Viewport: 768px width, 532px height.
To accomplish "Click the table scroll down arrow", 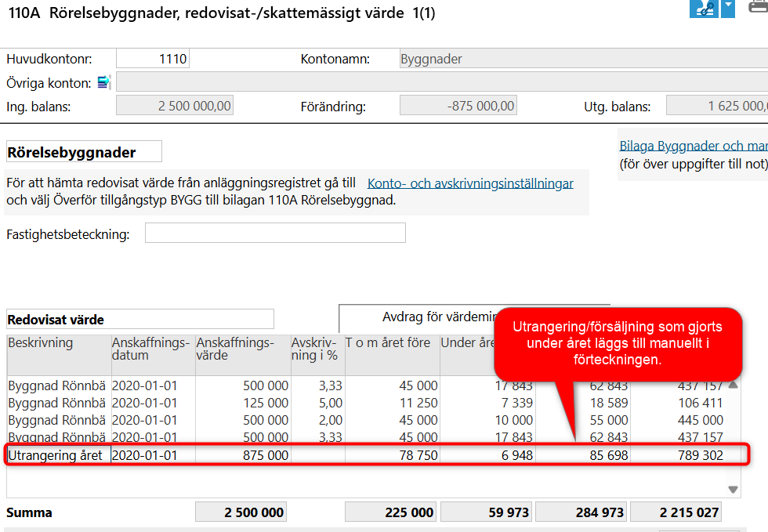I will [x=733, y=490].
